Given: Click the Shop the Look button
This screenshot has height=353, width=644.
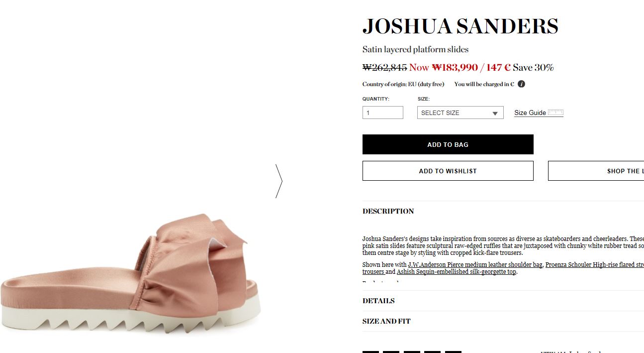Looking at the screenshot, I should coord(596,171).
